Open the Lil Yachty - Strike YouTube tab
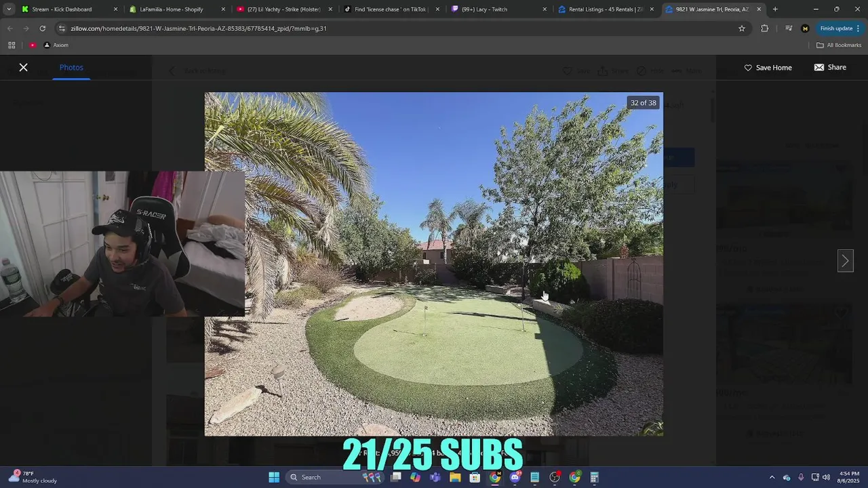 pos(283,9)
